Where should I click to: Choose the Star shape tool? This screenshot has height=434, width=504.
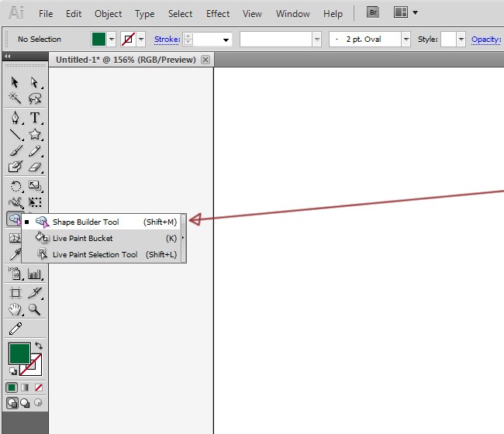[35, 134]
